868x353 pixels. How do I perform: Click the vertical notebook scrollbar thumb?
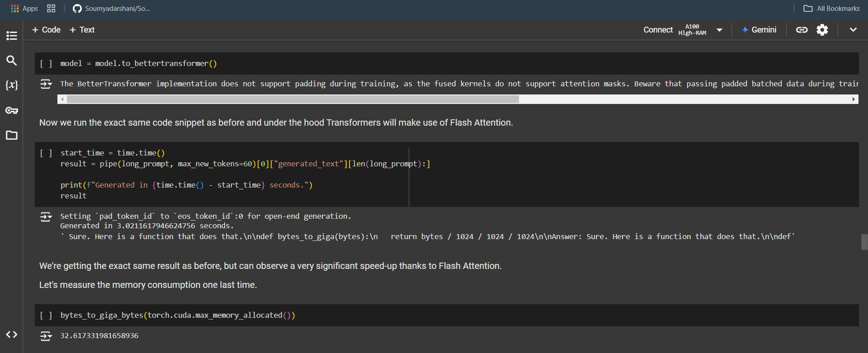pos(864,242)
